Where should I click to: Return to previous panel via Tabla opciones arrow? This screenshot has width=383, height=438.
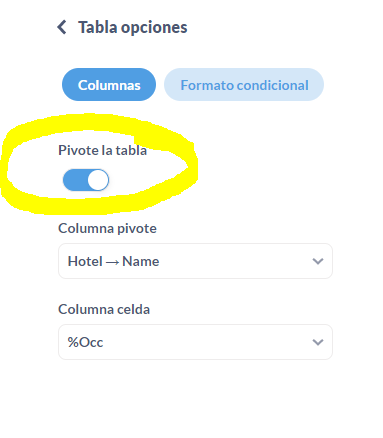click(62, 27)
